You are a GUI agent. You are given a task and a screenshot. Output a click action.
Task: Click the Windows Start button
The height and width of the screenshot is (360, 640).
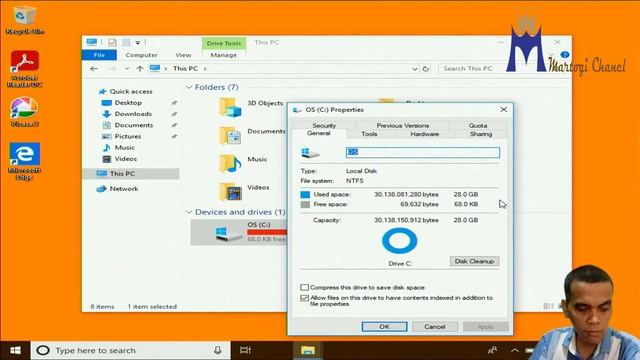point(15,350)
